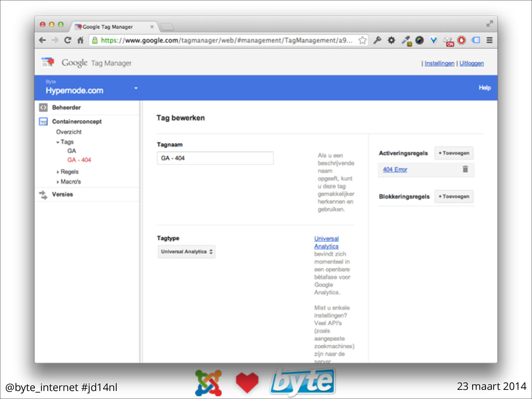
Task: Expand the Macro's tree section
Action: (58, 182)
